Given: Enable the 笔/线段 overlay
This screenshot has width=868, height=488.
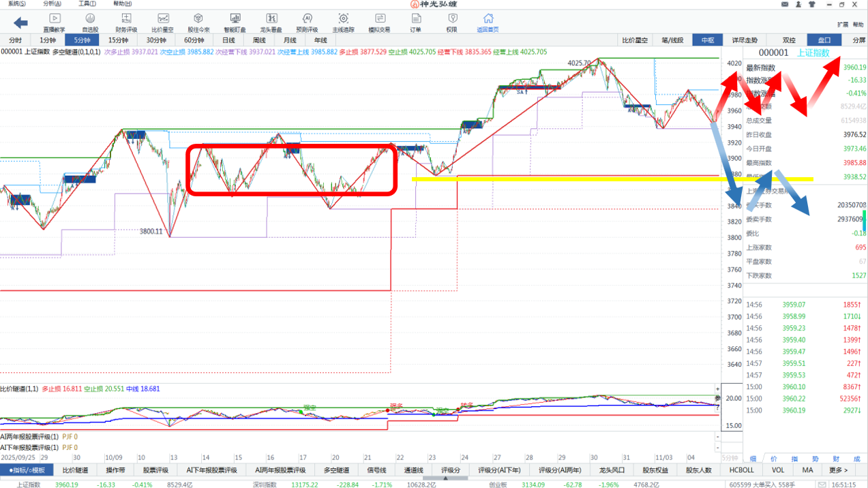Looking at the screenshot, I should [672, 40].
